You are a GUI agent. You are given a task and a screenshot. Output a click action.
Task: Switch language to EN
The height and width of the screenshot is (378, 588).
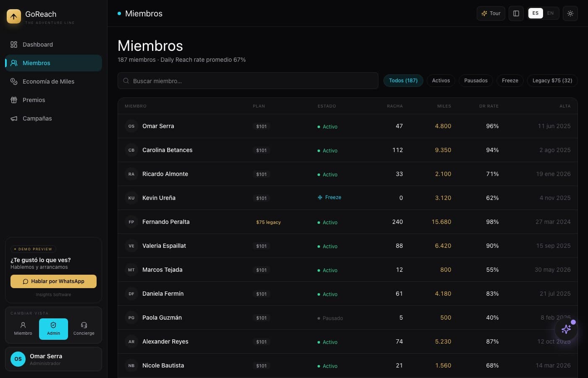[550, 13]
